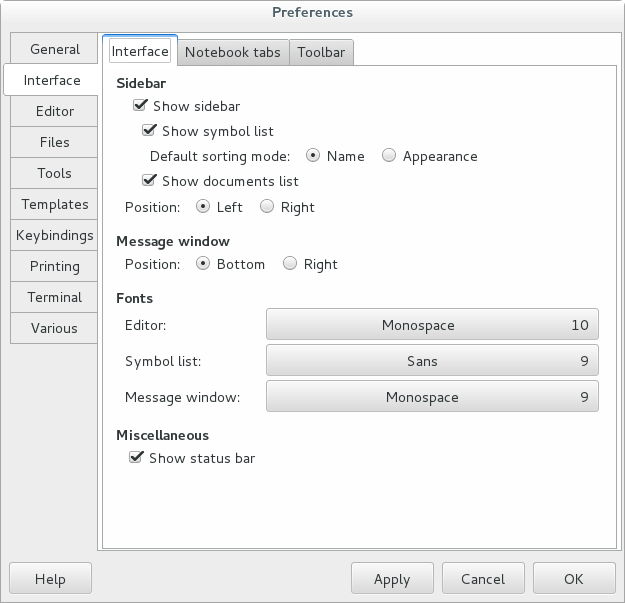Switch to the Notebook tabs tab
The width and height of the screenshot is (625, 603).
pos(232,52)
